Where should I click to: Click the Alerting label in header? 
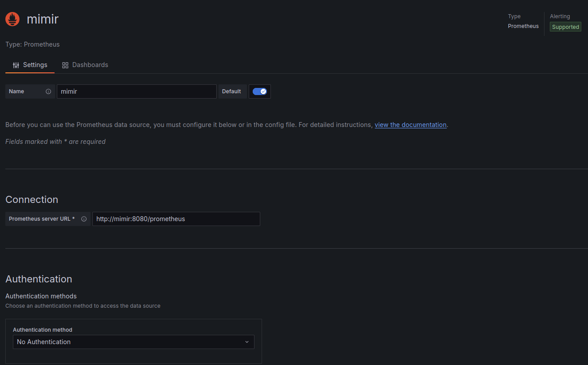tap(560, 16)
